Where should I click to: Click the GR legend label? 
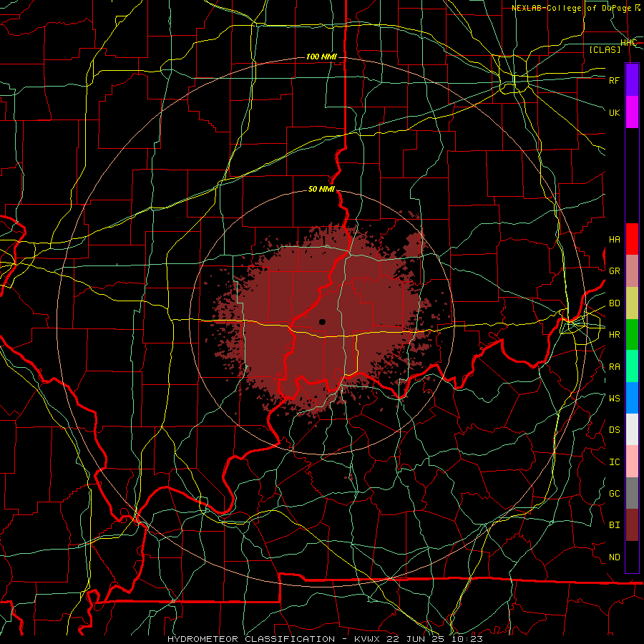coord(614,271)
